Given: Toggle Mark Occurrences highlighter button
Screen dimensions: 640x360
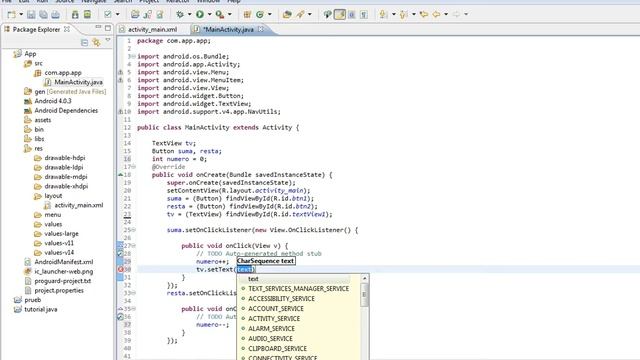Looking at the screenshot, I should 340,15.
